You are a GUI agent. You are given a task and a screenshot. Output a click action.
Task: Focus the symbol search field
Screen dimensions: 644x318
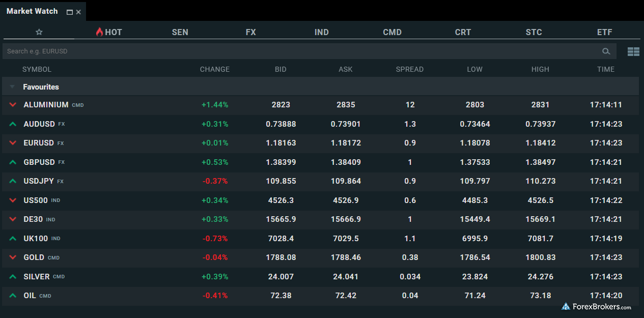(x=300, y=51)
